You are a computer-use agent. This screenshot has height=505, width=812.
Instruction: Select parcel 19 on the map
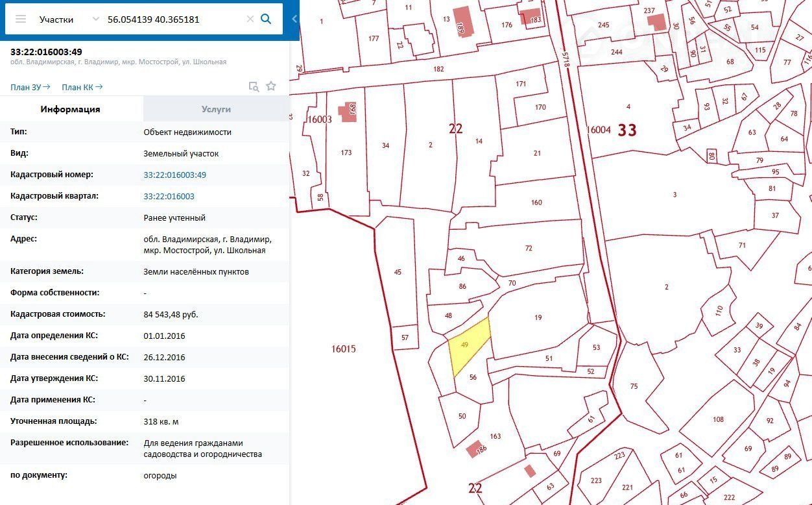click(x=538, y=318)
